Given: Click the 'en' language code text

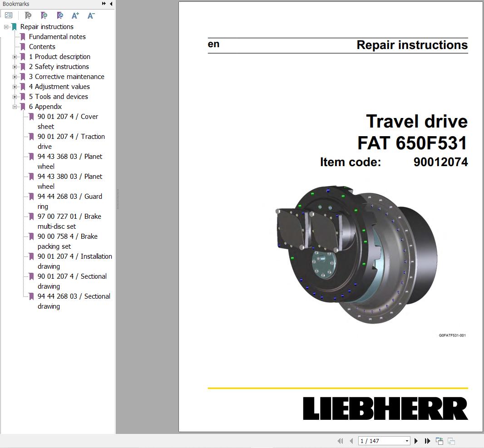Looking at the screenshot, I should tap(213, 44).
